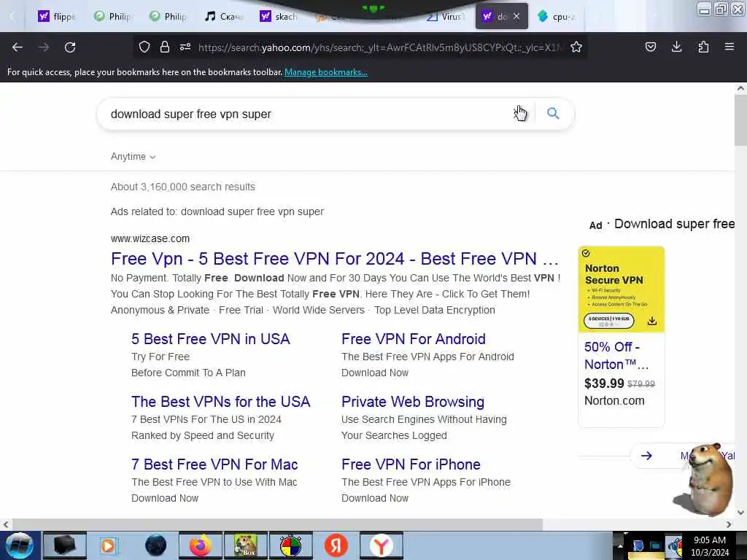Open Free VPN For iPhone link
The width and height of the screenshot is (747, 560).
(411, 464)
